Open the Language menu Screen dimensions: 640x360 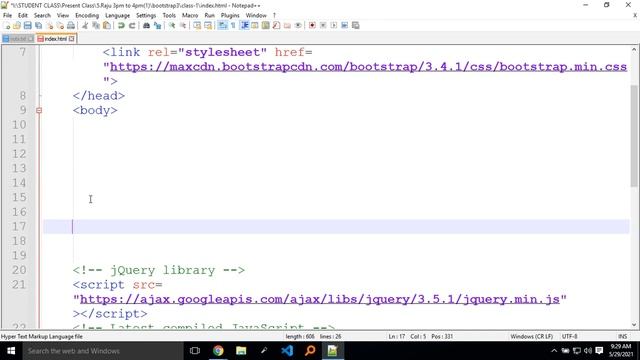(x=117, y=16)
